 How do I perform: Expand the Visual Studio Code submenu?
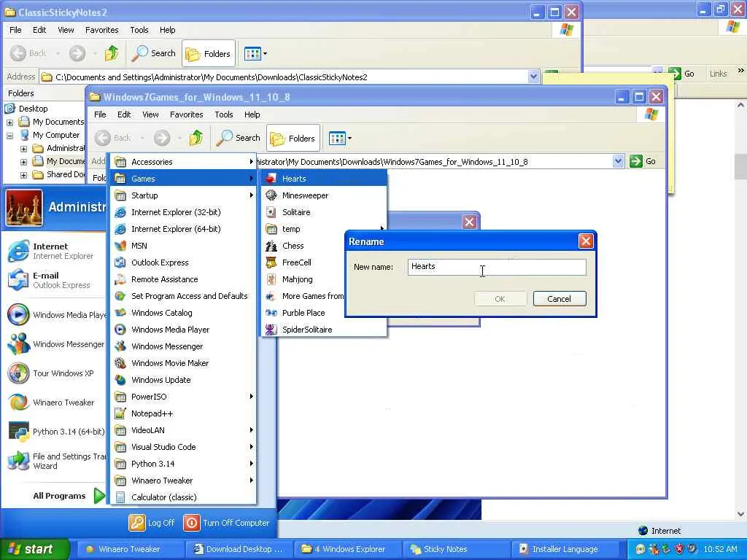click(x=184, y=447)
